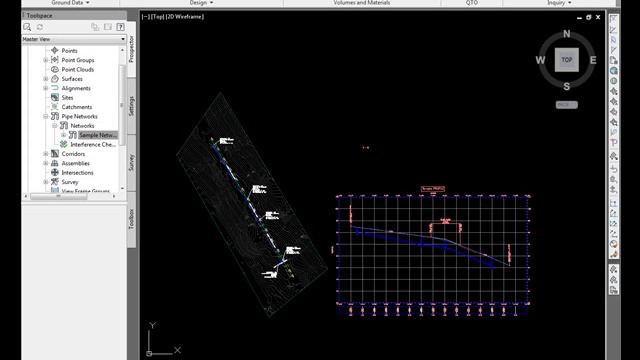Click the [-] viewport controls label
This screenshot has width=640, height=360.
pyautogui.click(x=145, y=17)
